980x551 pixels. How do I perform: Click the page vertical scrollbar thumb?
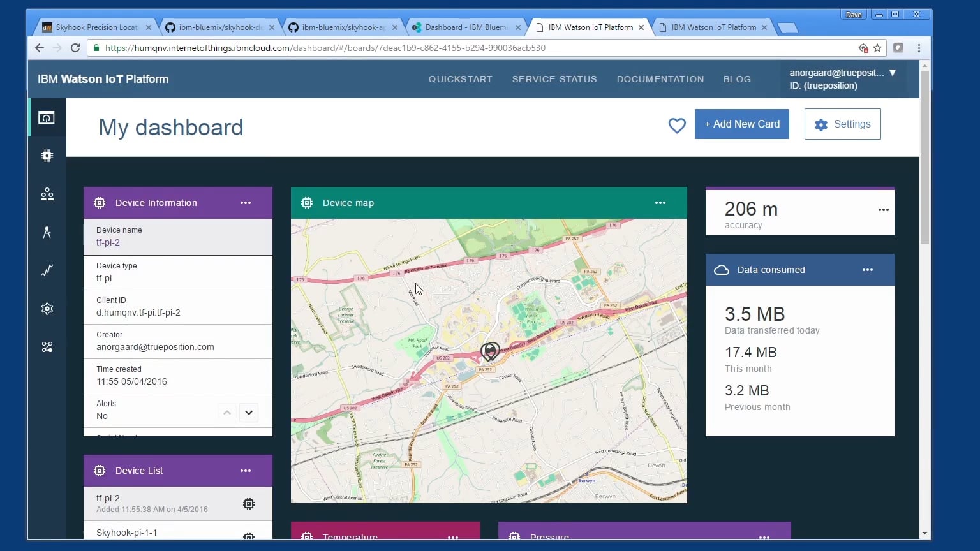point(924,157)
